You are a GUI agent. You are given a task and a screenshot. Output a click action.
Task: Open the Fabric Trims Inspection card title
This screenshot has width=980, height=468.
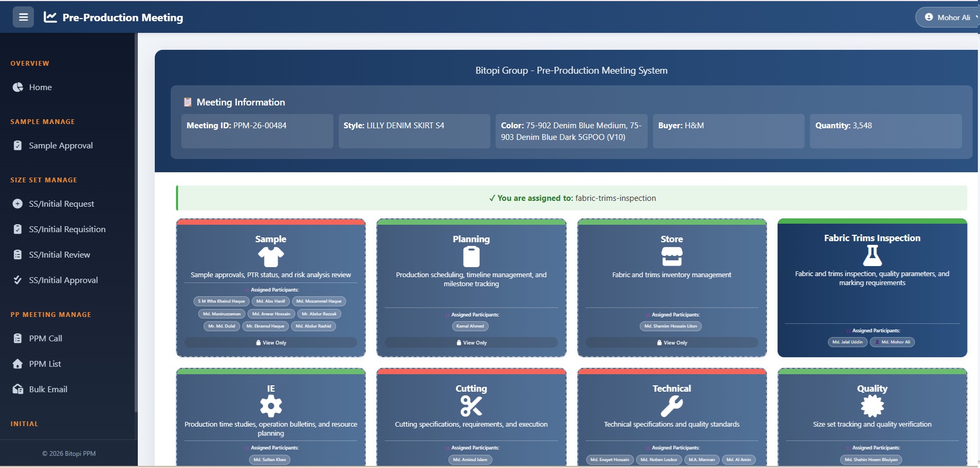click(x=872, y=238)
